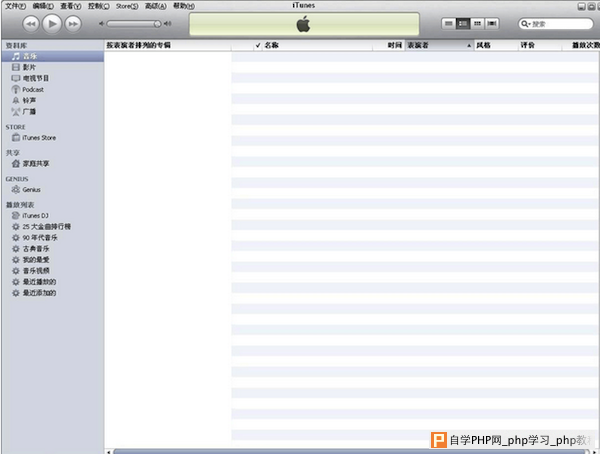The width and height of the screenshot is (600, 454).
Task: Open the search magnifier dropdown
Action: pyautogui.click(x=526, y=24)
